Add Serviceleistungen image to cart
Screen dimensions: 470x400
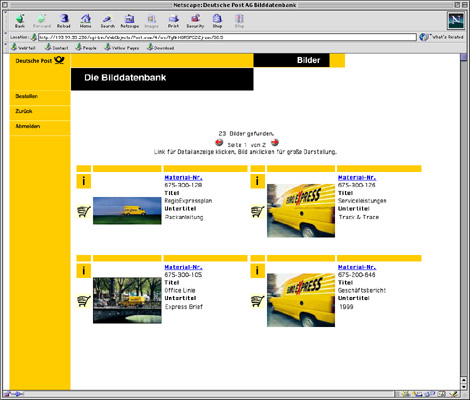(x=257, y=211)
